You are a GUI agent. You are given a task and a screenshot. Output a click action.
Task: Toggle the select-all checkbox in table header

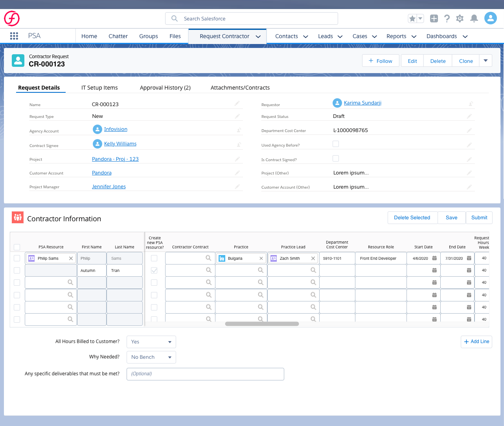click(x=17, y=247)
